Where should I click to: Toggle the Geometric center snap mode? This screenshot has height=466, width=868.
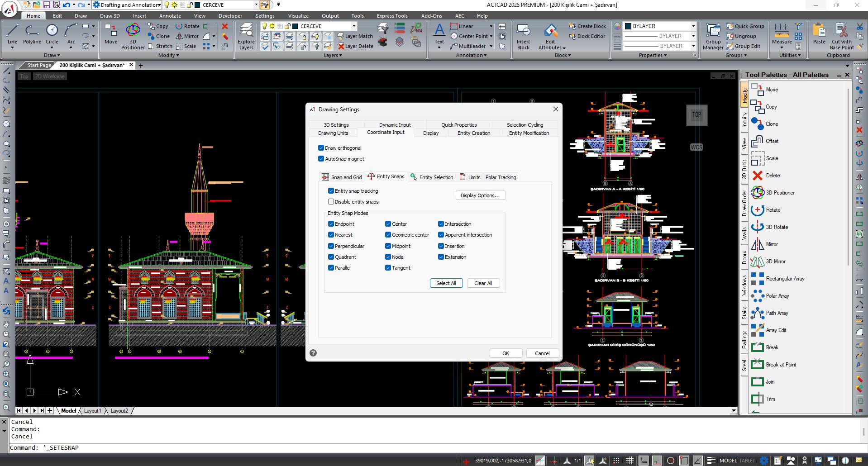tap(388, 235)
